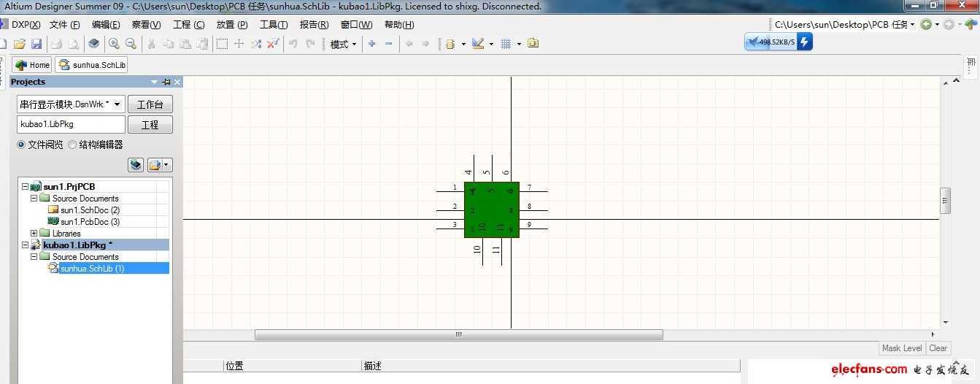
Task: Click the Clear button
Action: [938, 348]
